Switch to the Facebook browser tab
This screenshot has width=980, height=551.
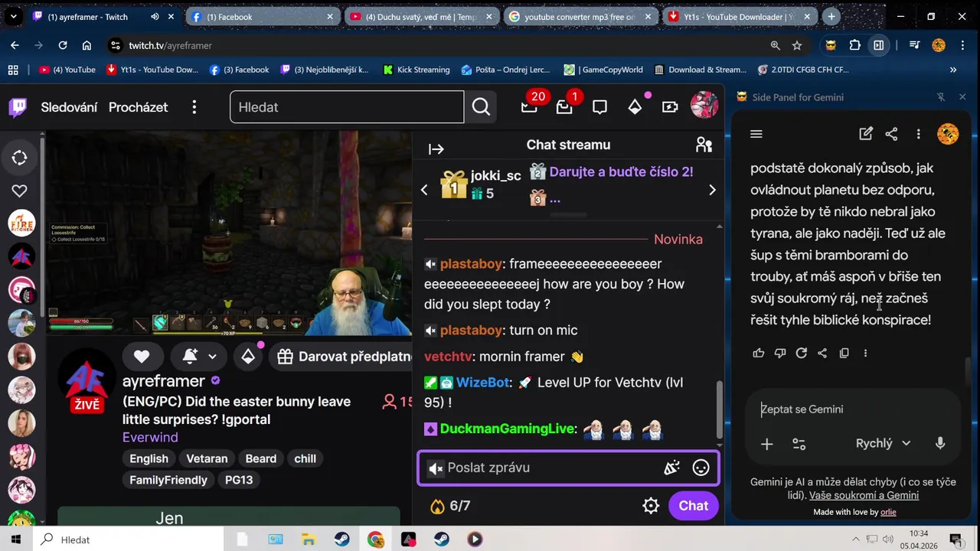click(x=262, y=17)
